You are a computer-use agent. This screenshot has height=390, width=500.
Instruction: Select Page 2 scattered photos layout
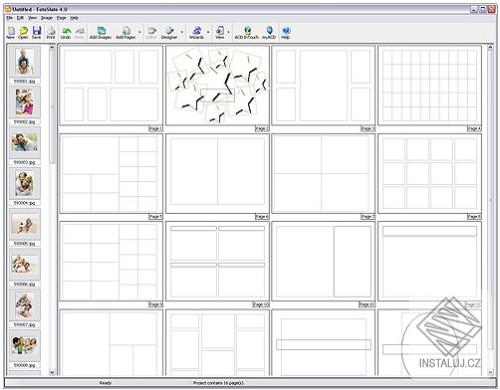point(217,86)
